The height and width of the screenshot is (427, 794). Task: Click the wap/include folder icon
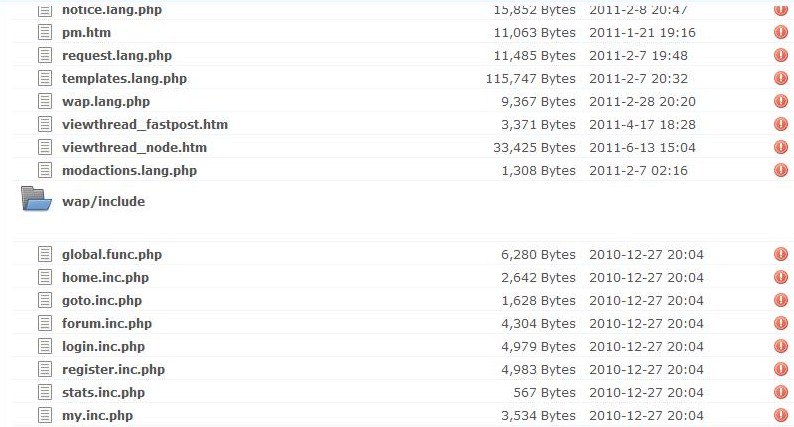click(x=36, y=199)
